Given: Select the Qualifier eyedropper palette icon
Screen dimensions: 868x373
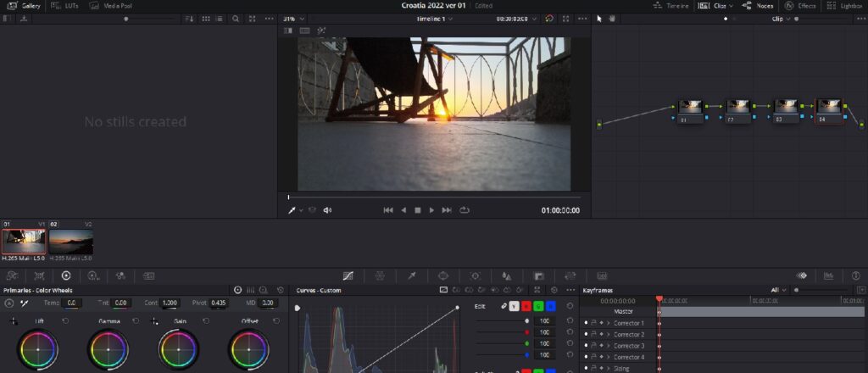Looking at the screenshot, I should (x=412, y=276).
